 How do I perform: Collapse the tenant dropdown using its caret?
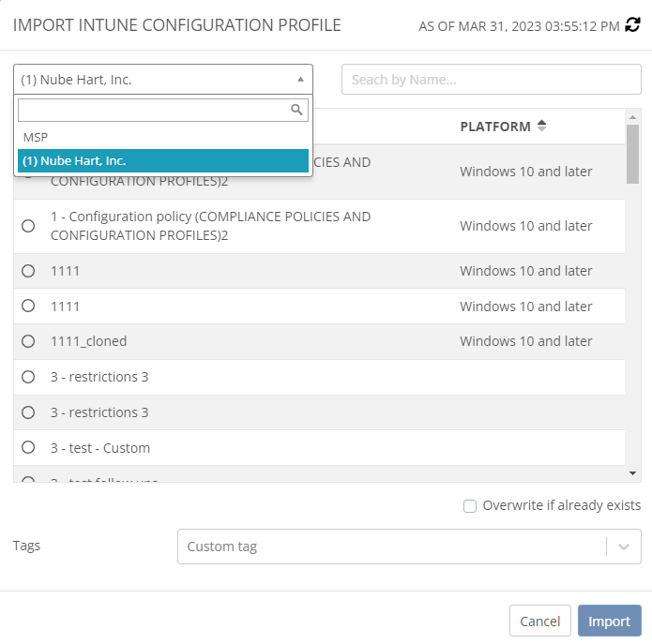coord(299,80)
